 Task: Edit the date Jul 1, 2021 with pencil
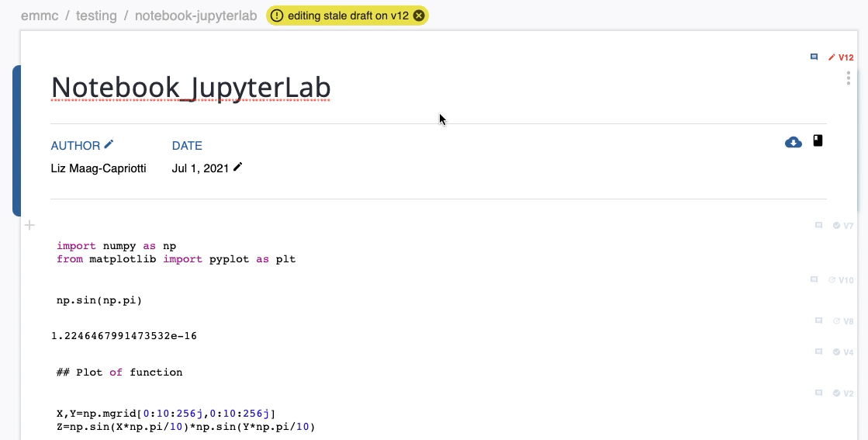point(238,167)
